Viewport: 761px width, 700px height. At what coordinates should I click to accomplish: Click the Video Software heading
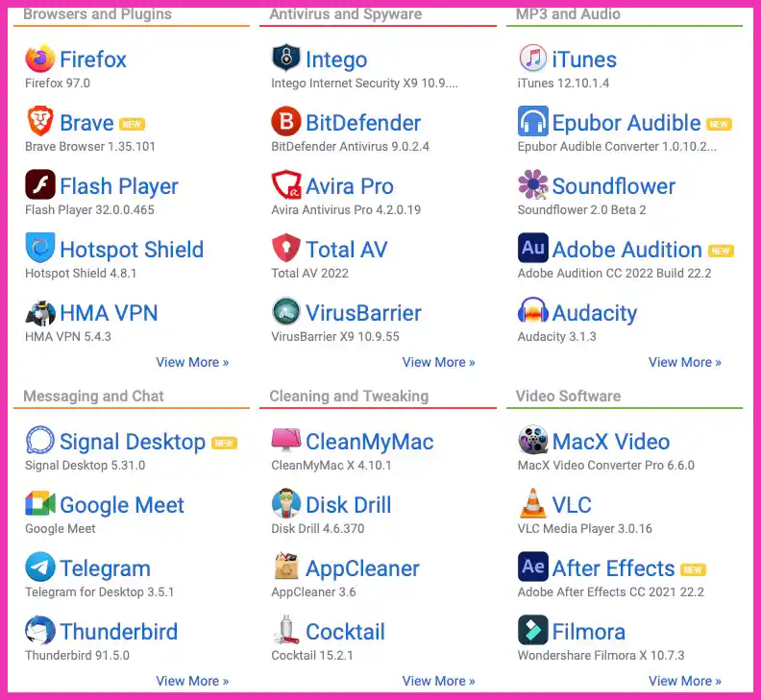568,396
